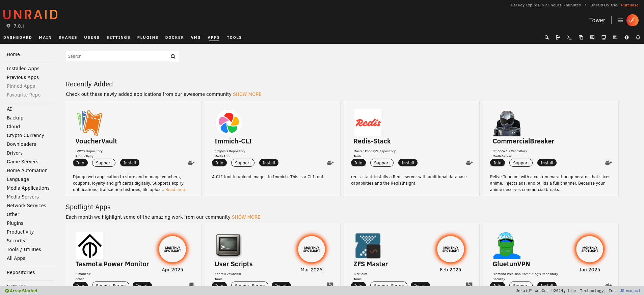Open SHOW MORE for Spotlight Apps
Image resolution: width=644 pixels, height=295 pixels.
coord(246,217)
